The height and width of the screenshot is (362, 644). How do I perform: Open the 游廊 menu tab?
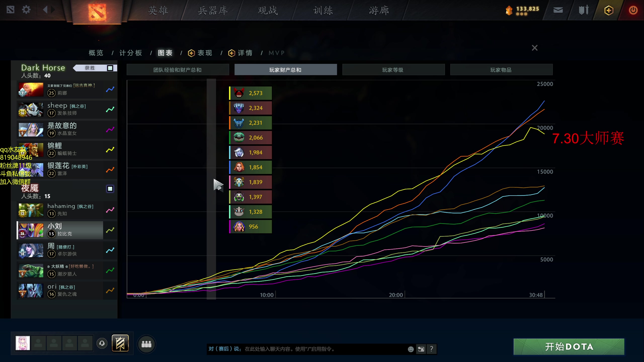tap(379, 11)
